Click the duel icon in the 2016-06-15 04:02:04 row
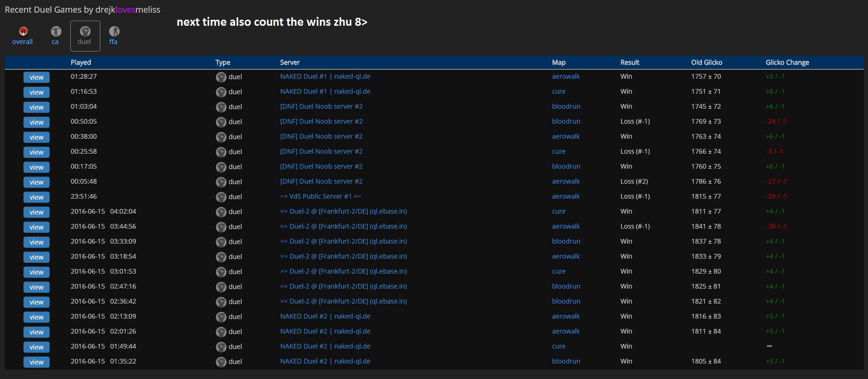This screenshot has width=868, height=379. [221, 212]
